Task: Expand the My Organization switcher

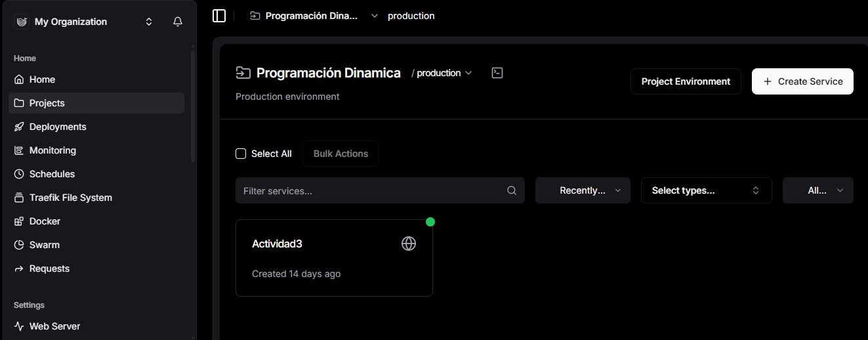Action: tap(149, 22)
